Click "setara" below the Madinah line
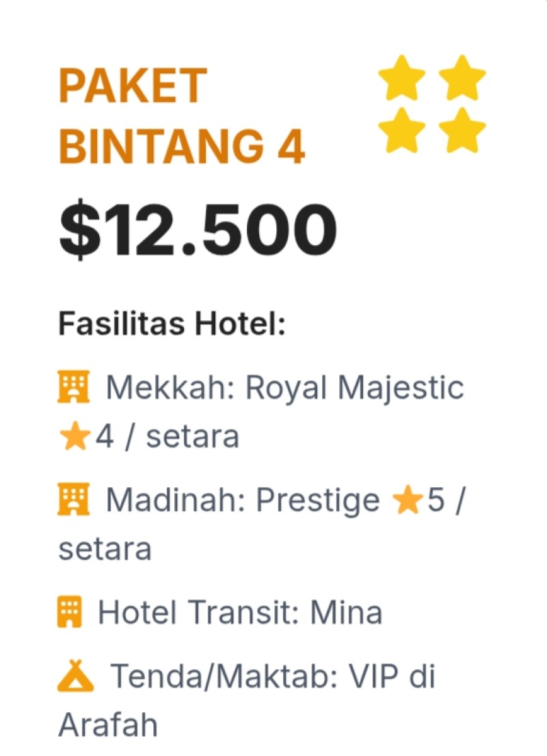547x756 pixels. pyautogui.click(x=105, y=549)
